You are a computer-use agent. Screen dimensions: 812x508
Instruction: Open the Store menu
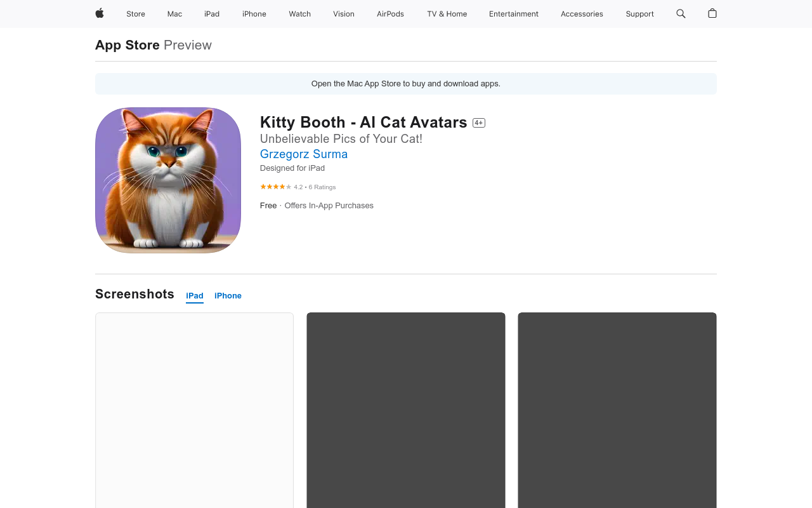(136, 14)
